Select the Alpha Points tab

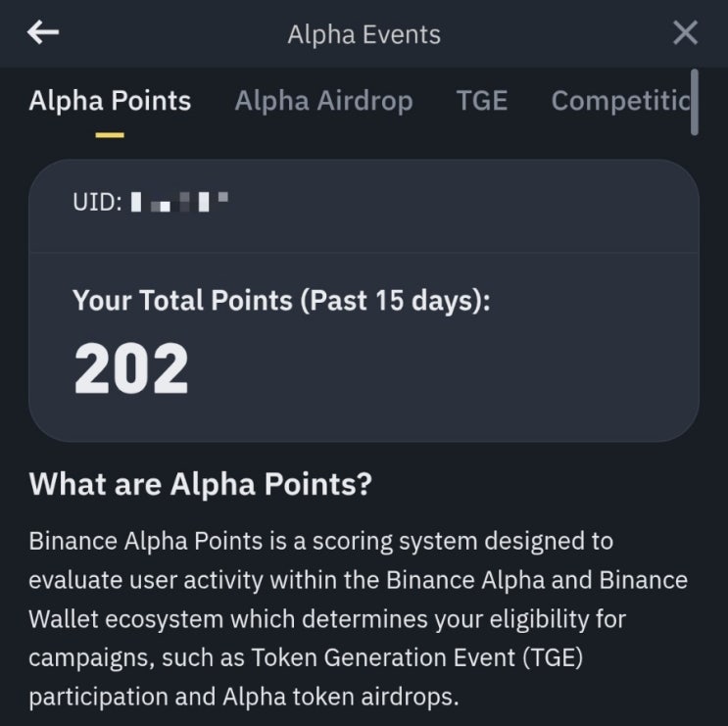(110, 101)
